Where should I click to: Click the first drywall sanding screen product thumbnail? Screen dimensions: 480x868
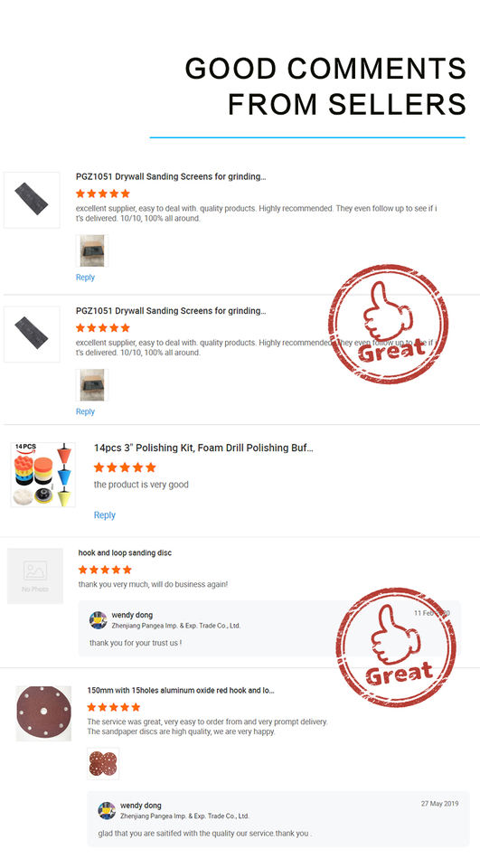pyautogui.click(x=32, y=200)
